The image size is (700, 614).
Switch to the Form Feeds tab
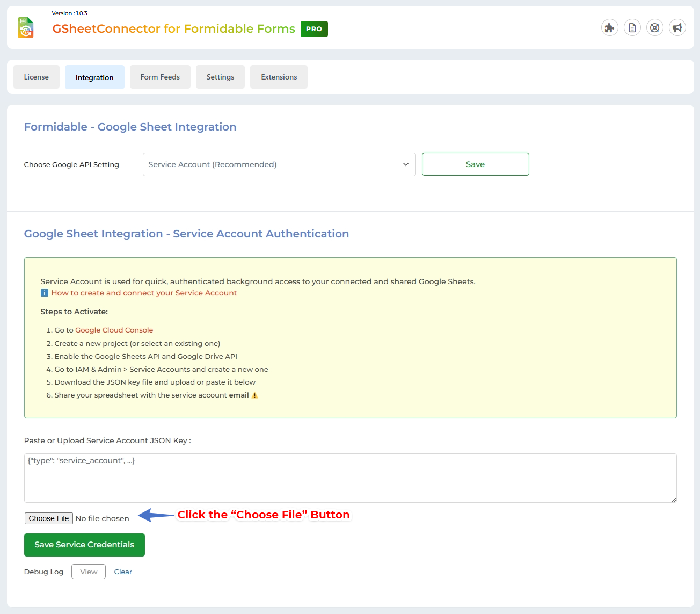pos(160,77)
